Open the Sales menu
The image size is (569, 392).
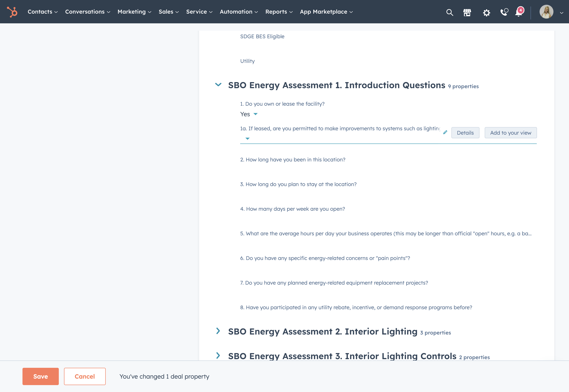click(169, 12)
